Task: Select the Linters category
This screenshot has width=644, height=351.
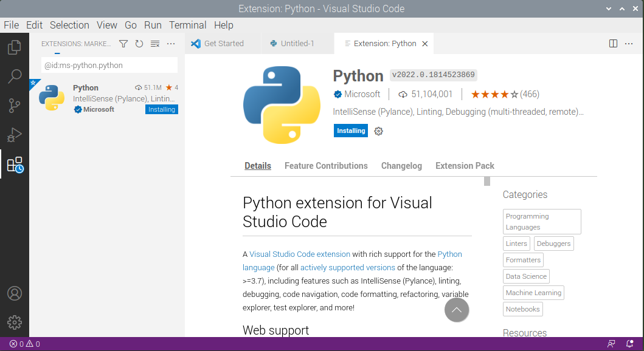Action: [516, 244]
